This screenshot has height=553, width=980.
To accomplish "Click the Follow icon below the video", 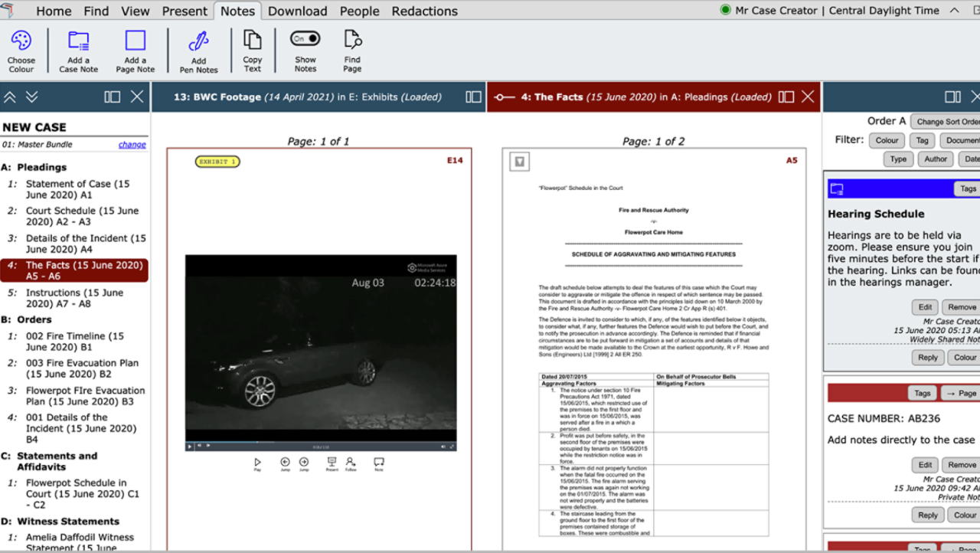I will tap(350, 462).
